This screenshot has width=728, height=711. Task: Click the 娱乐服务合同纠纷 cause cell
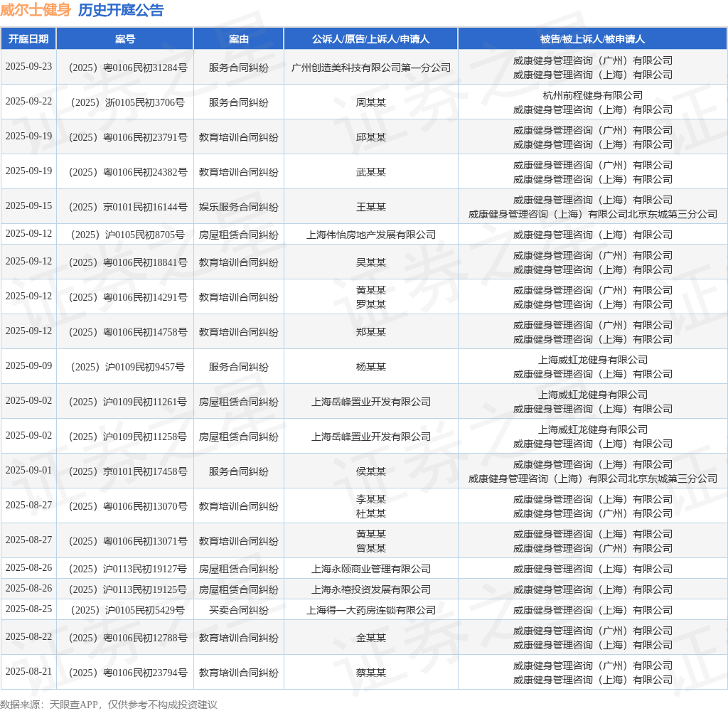point(239,207)
